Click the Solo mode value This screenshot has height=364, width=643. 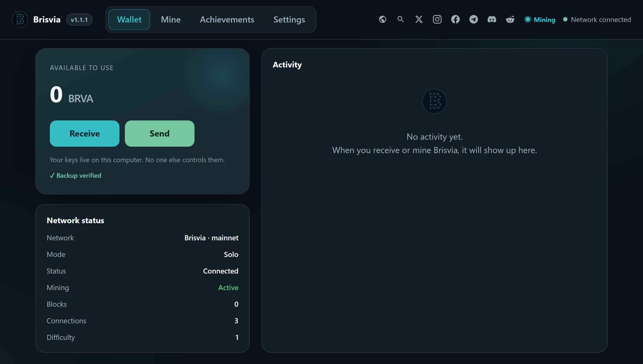[x=231, y=255]
